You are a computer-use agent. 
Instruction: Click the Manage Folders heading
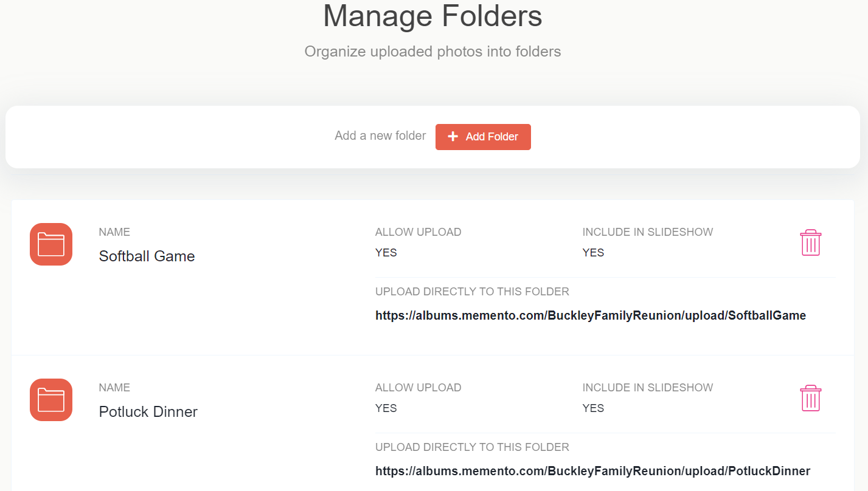click(432, 16)
